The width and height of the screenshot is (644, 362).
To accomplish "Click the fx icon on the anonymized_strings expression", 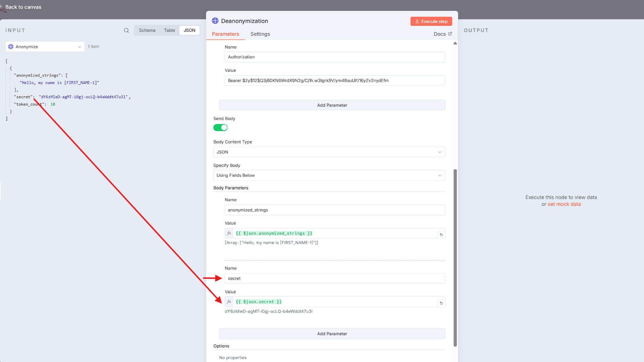I will tap(229, 233).
